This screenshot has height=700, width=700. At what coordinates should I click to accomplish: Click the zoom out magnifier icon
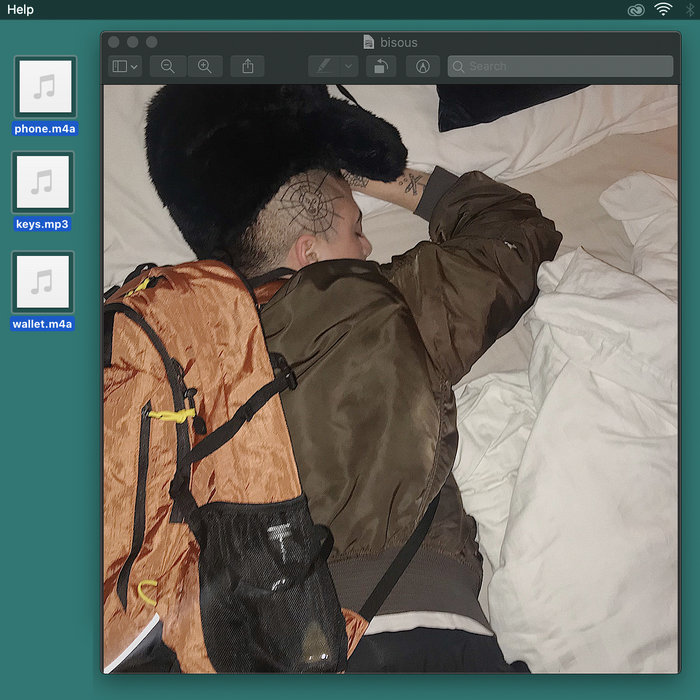168,66
